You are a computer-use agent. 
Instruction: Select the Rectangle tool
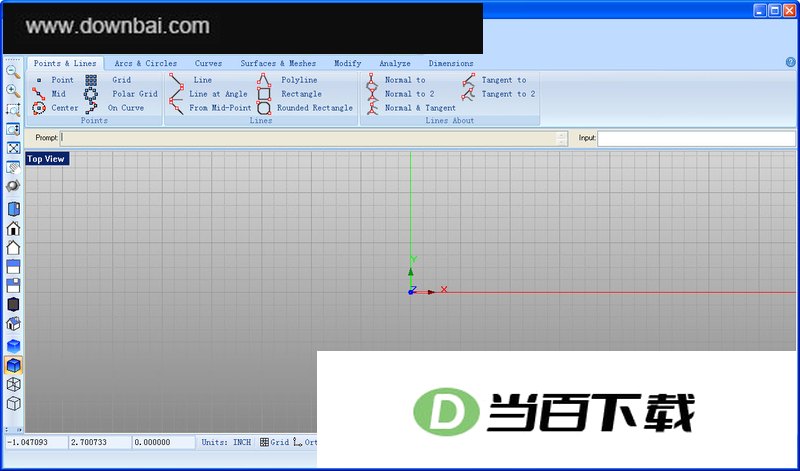pyautogui.click(x=289, y=94)
